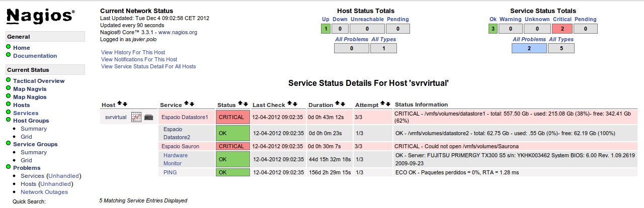Sort Attempt column descending with down arrow

point(388,104)
